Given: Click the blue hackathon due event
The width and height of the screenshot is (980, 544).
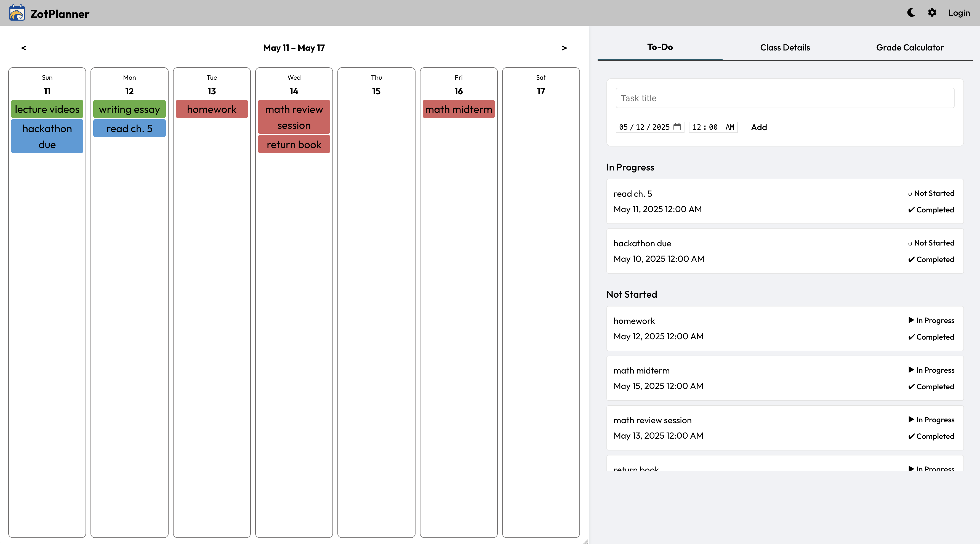Looking at the screenshot, I should coord(47,136).
